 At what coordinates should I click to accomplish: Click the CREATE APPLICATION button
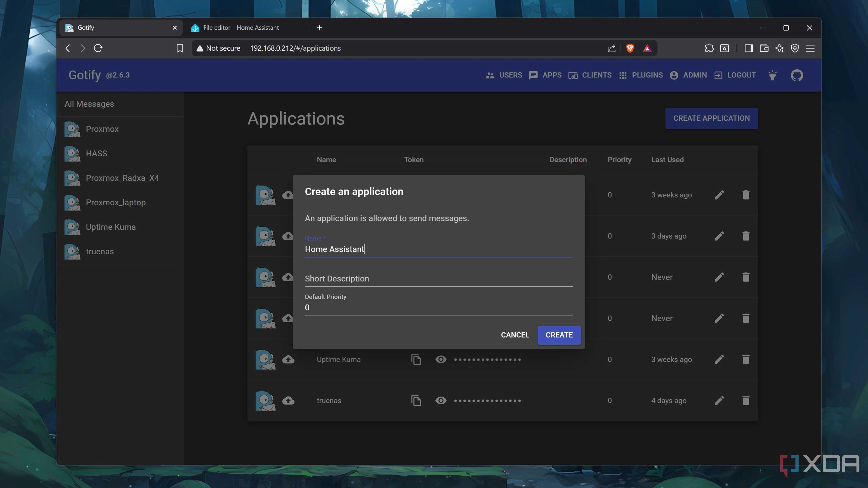(712, 118)
